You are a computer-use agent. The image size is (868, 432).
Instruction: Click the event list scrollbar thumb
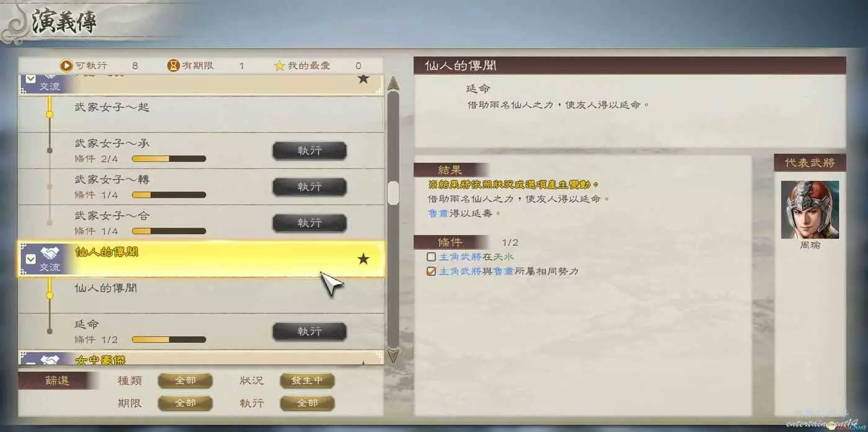[x=393, y=193]
